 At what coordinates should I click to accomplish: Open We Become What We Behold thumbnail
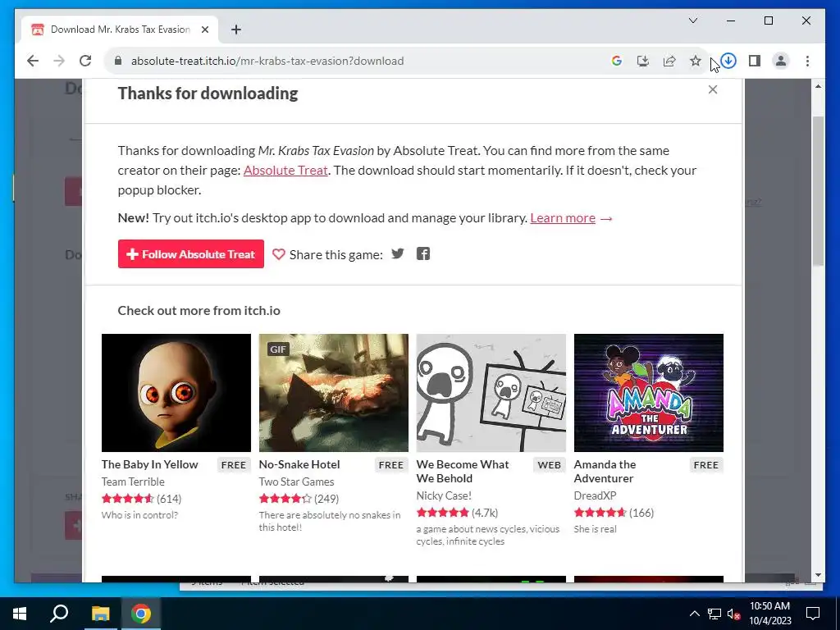(x=491, y=393)
